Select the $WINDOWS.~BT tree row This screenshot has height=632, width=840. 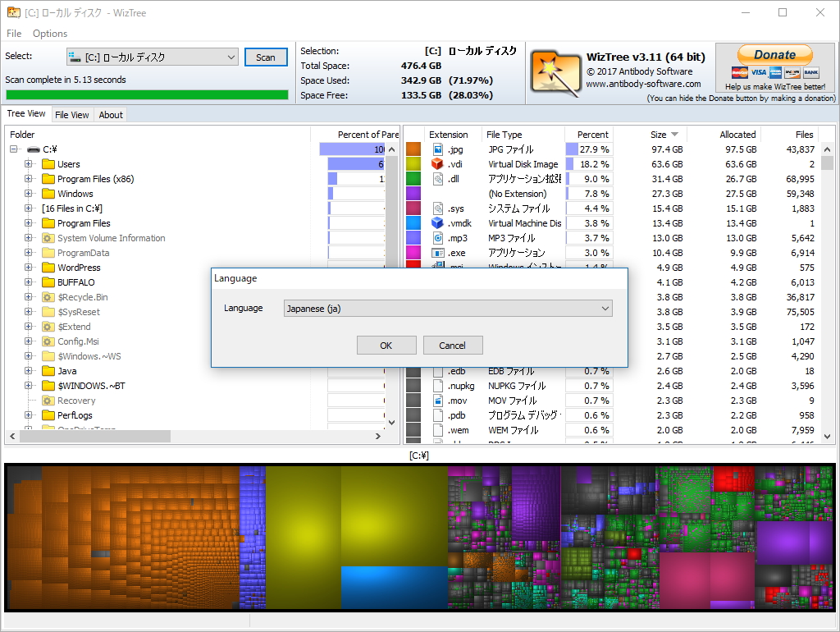91,386
